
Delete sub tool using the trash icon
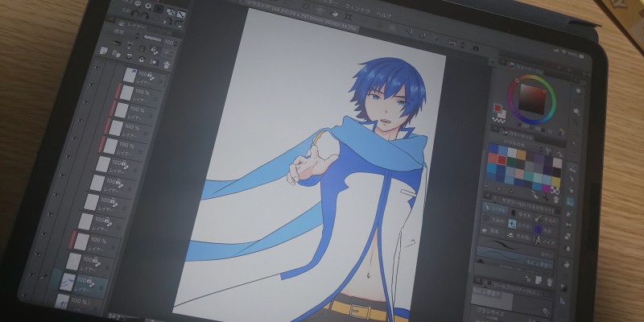(x=550, y=282)
